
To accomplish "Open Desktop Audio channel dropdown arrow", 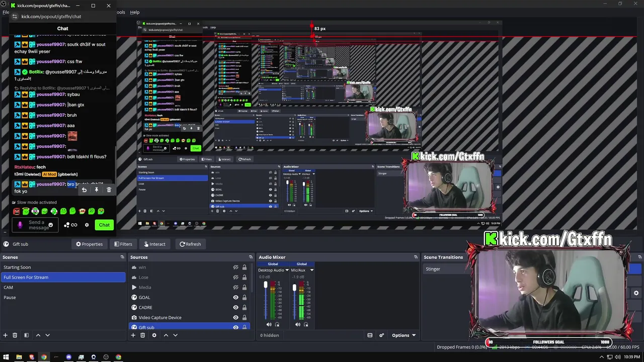I will coord(287,270).
